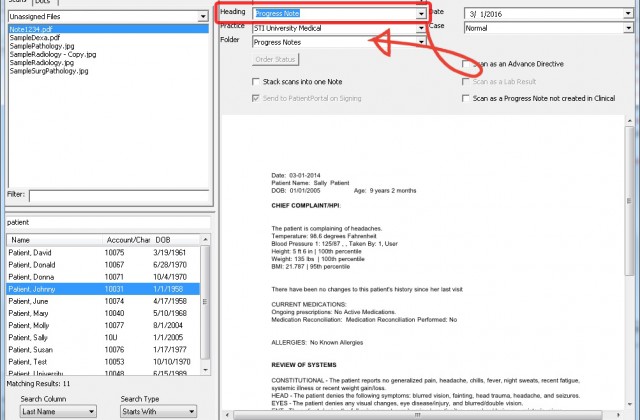Select SampleDexa.pdf in the file list
This screenshot has height=420, width=640.
(x=36, y=38)
